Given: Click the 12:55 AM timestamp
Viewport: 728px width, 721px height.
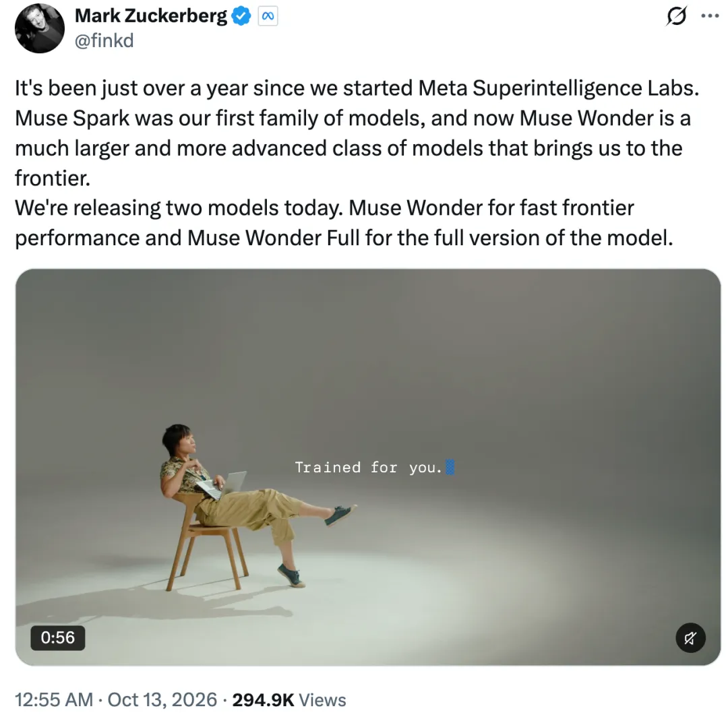Looking at the screenshot, I should (54, 700).
